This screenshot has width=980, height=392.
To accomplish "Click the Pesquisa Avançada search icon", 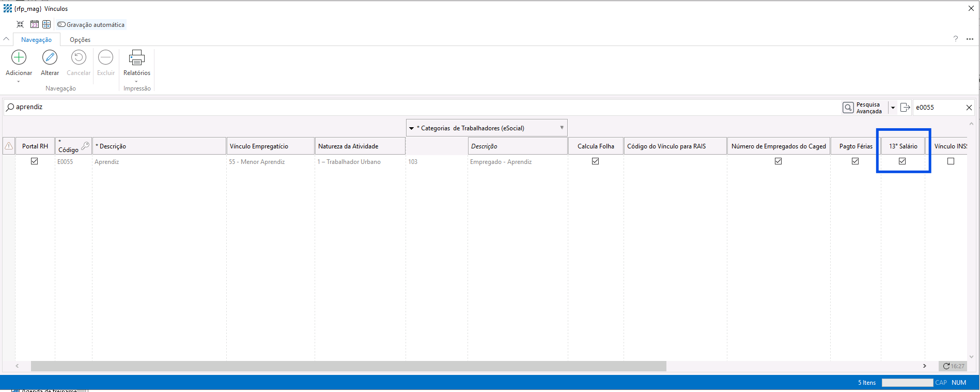I will pos(848,108).
